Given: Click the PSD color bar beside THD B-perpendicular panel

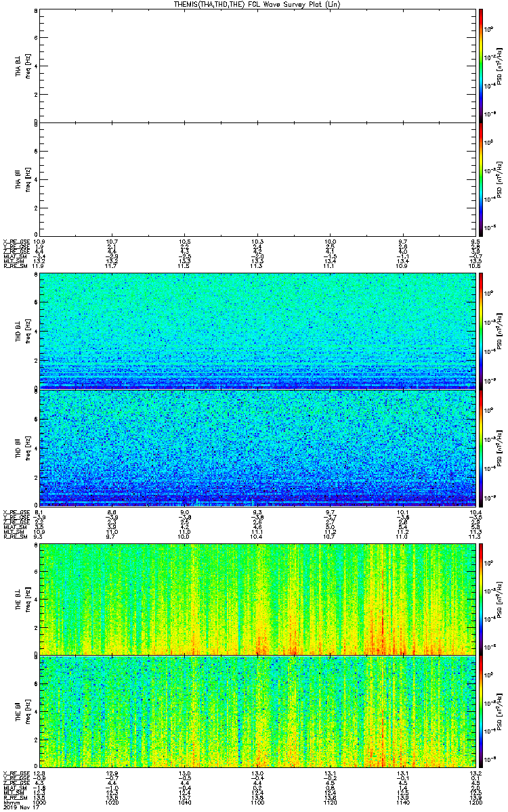Looking at the screenshot, I should [481, 331].
